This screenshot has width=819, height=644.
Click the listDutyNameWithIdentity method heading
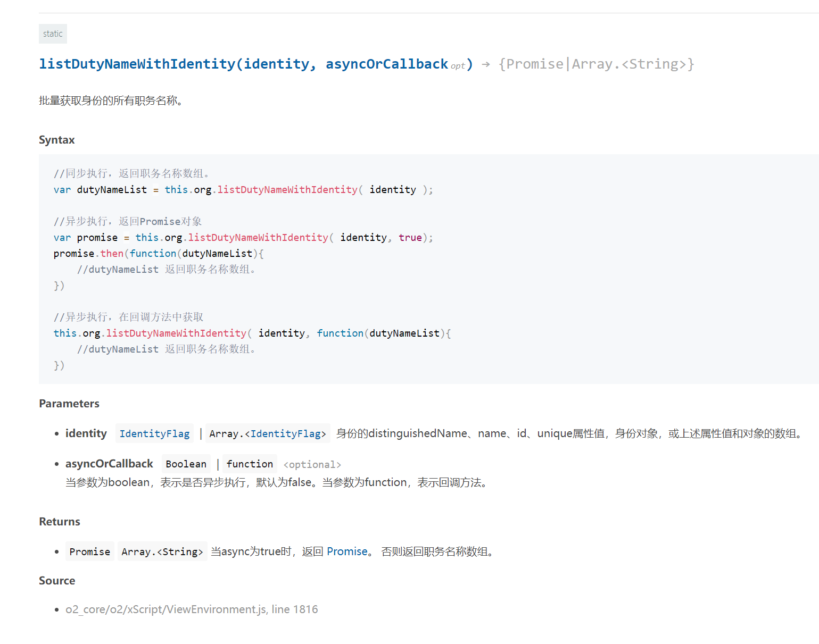tap(137, 64)
